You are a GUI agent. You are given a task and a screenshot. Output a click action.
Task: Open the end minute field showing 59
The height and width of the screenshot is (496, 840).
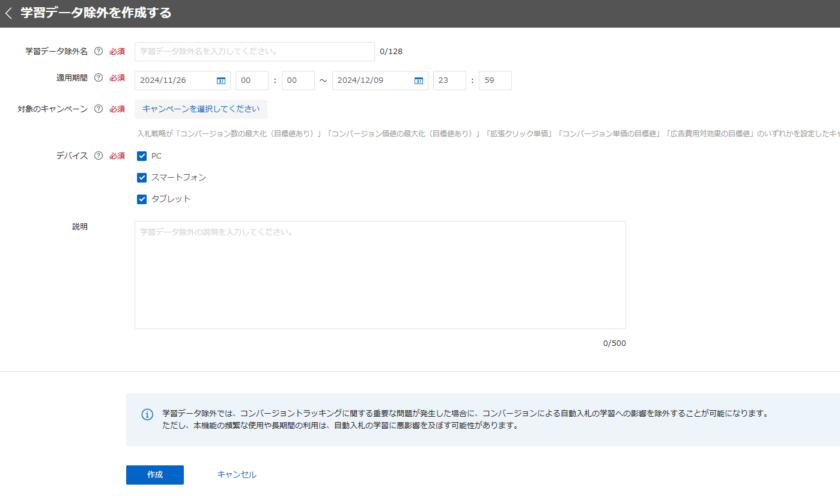pyautogui.click(x=494, y=81)
